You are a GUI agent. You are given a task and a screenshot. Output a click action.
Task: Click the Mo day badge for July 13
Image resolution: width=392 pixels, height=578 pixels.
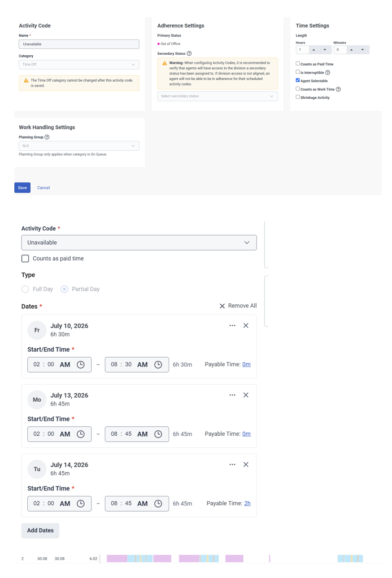[37, 400]
